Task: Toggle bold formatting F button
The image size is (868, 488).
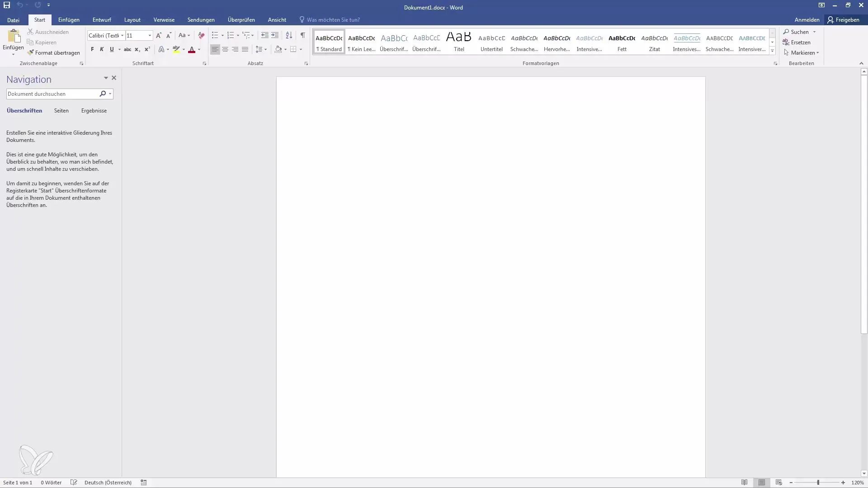Action: click(x=92, y=49)
